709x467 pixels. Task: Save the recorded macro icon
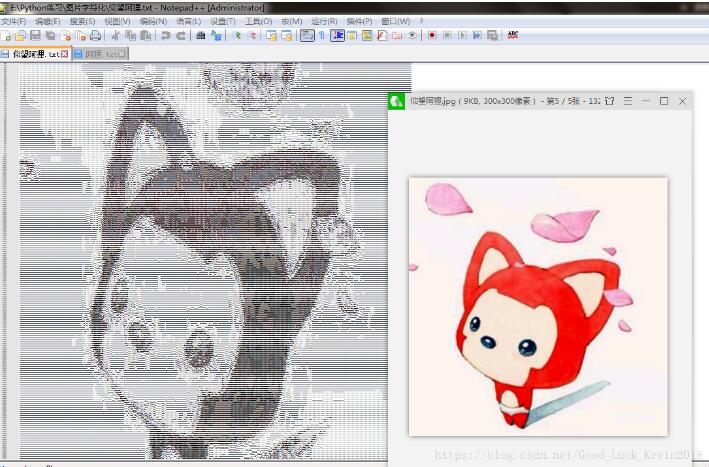492,36
